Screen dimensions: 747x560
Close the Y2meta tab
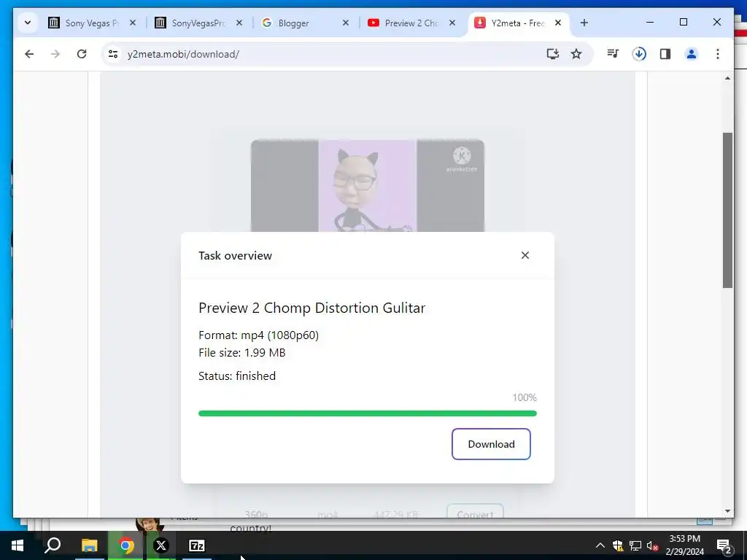click(x=558, y=23)
